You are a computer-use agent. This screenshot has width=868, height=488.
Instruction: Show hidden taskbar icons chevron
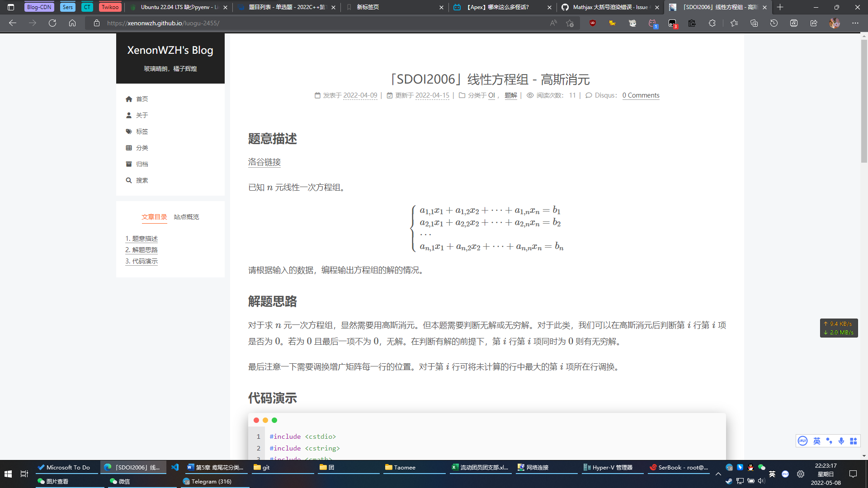pos(719,474)
